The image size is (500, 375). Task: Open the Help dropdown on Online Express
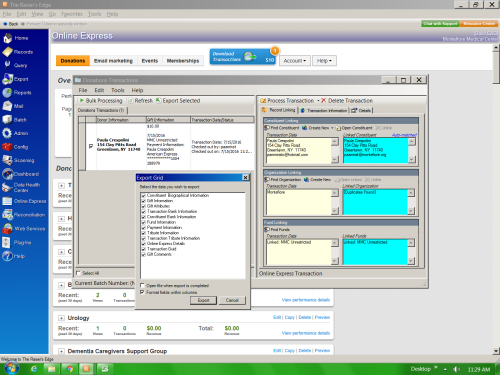tap(324, 61)
